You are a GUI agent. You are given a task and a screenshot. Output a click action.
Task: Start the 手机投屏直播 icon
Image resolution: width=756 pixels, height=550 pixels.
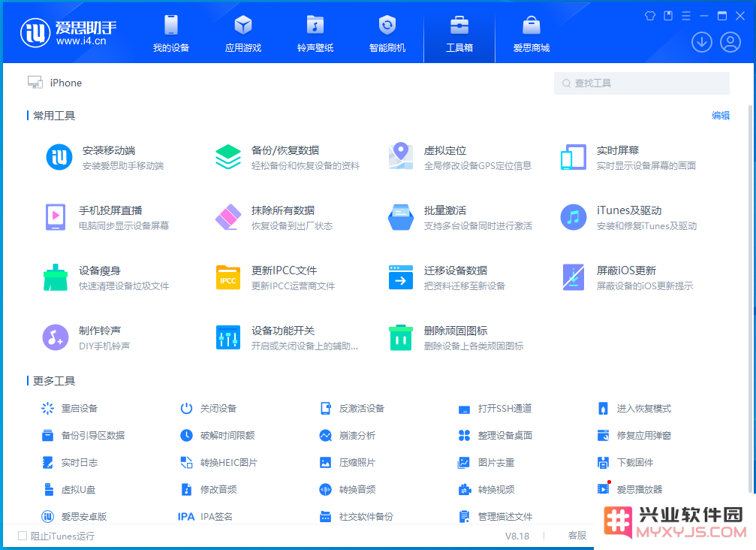click(x=56, y=217)
